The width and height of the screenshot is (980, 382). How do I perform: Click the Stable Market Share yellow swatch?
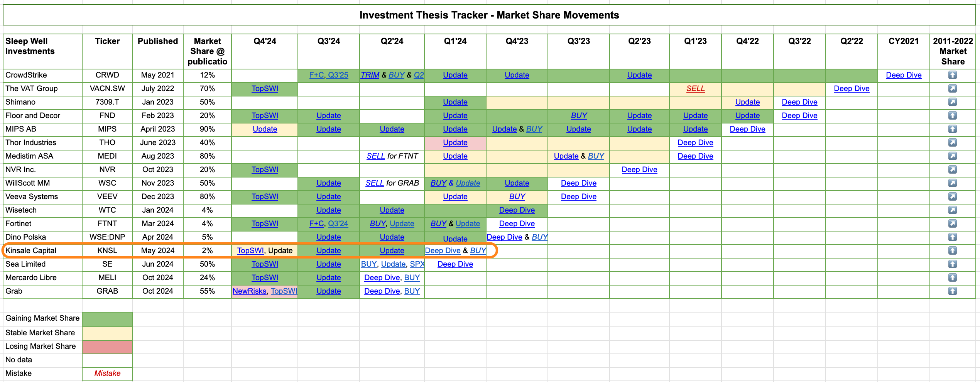click(107, 333)
